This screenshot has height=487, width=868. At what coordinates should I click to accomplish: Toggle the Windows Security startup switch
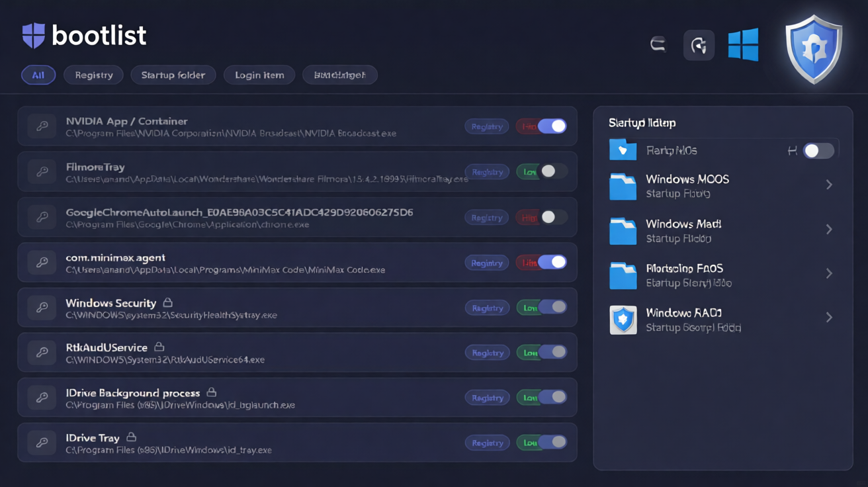tap(552, 308)
